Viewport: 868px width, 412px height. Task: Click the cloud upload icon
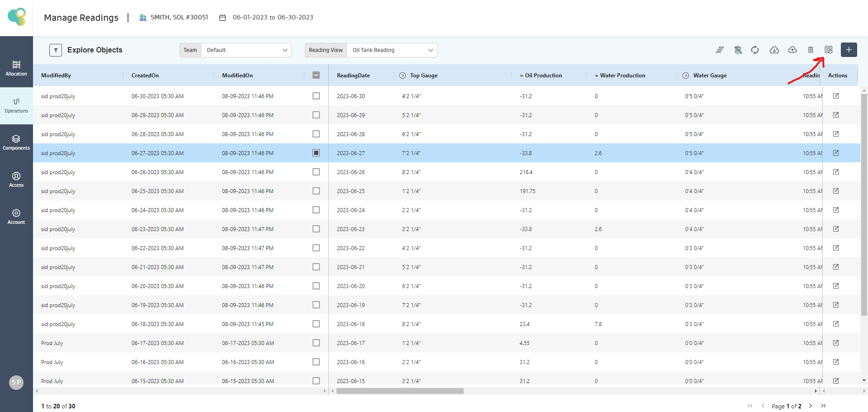coord(792,50)
